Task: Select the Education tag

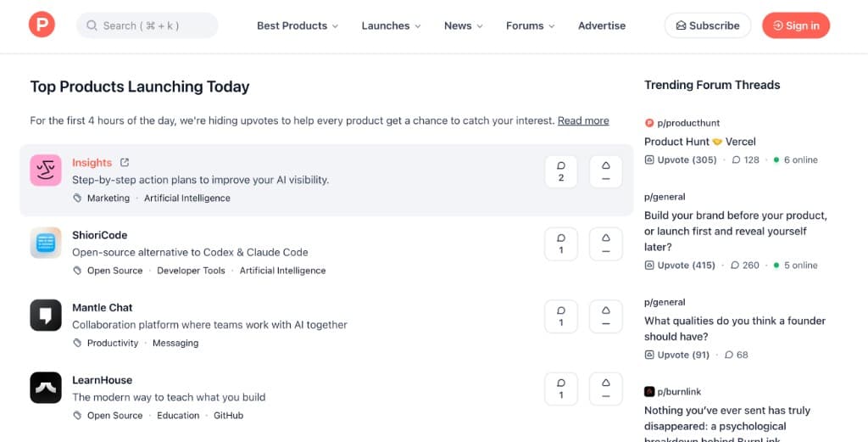Action: point(178,416)
